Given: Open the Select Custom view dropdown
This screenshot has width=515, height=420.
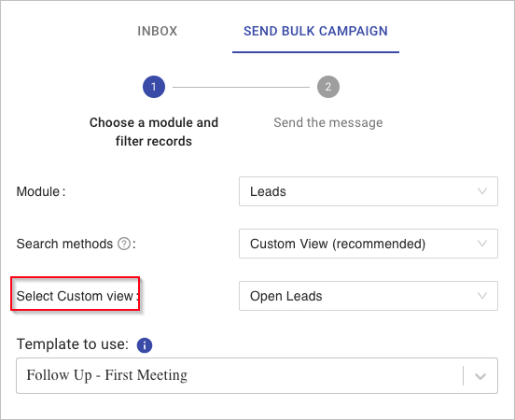Looking at the screenshot, I should pos(369,296).
